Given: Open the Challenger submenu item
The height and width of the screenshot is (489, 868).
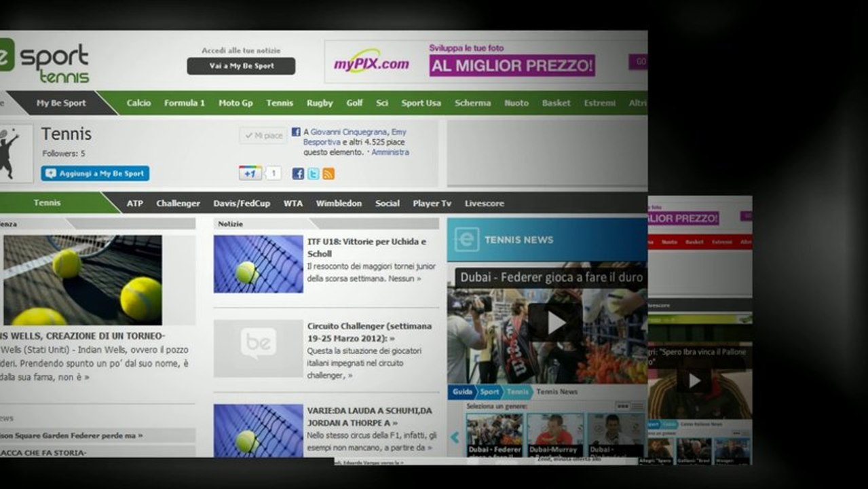Looking at the screenshot, I should point(178,203).
